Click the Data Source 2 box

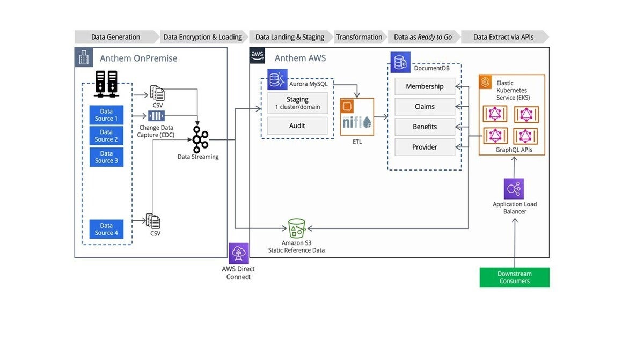(x=106, y=136)
